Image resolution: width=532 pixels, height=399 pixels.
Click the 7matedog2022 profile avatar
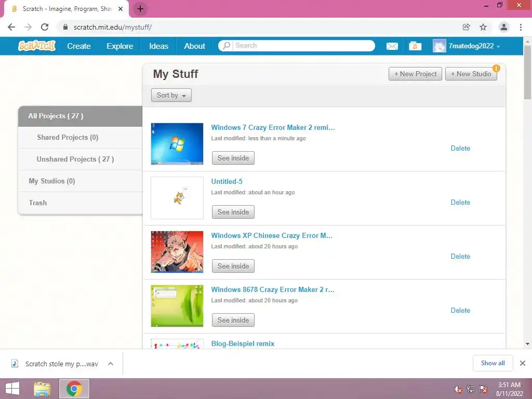click(x=440, y=46)
